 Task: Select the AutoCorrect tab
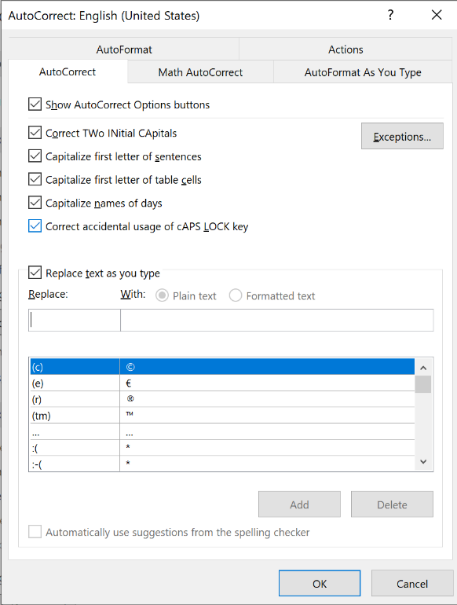[x=68, y=72]
